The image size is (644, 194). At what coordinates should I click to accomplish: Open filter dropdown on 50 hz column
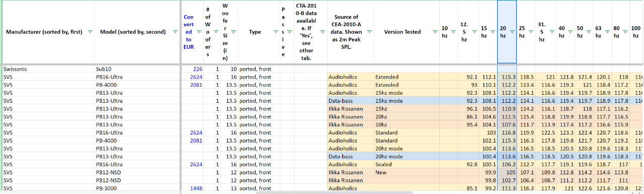589,32
